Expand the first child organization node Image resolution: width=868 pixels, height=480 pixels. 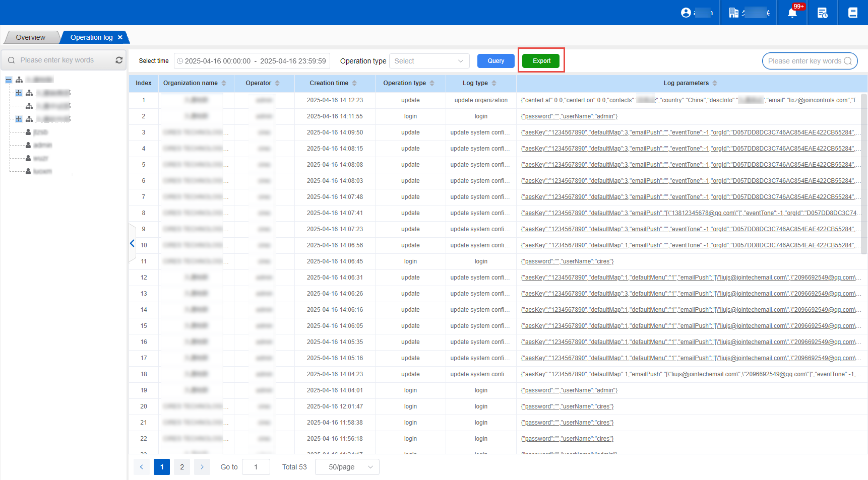(19, 93)
